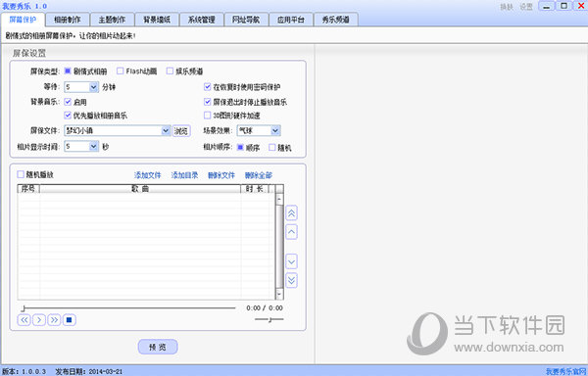Click song list scrollbar down arrow

point(279,294)
